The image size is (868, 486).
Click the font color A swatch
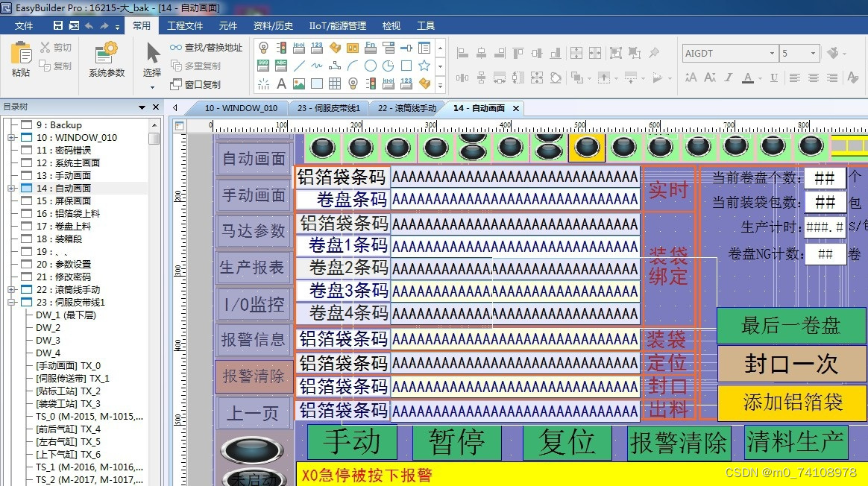tap(748, 78)
